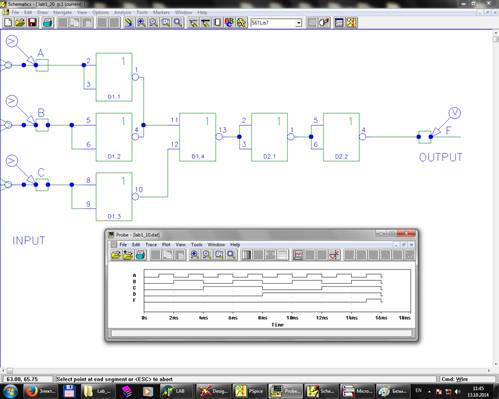Viewport: 499px width, 399px height.
Task: Click the Add Trace icon in Probe toolbar
Action: coord(298,255)
